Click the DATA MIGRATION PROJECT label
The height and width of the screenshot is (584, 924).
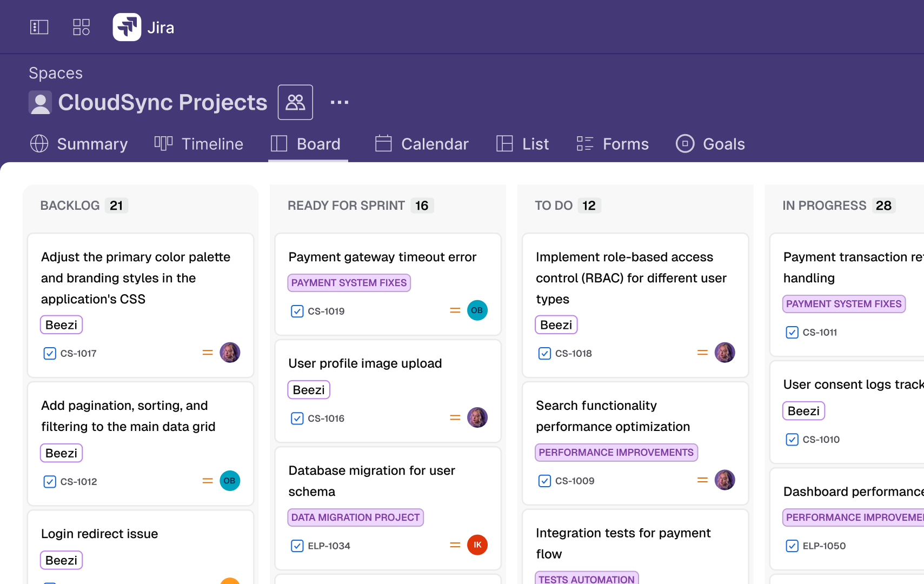click(x=355, y=517)
